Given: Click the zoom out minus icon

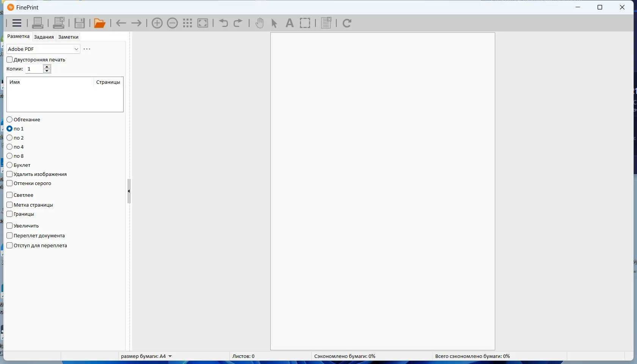Looking at the screenshot, I should pyautogui.click(x=173, y=23).
